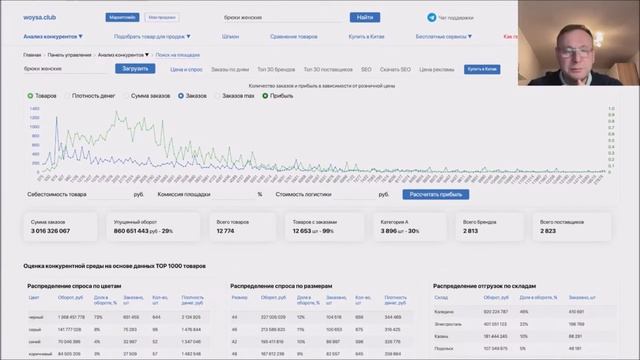Toggle the Сумма заказов series radio

(126, 96)
